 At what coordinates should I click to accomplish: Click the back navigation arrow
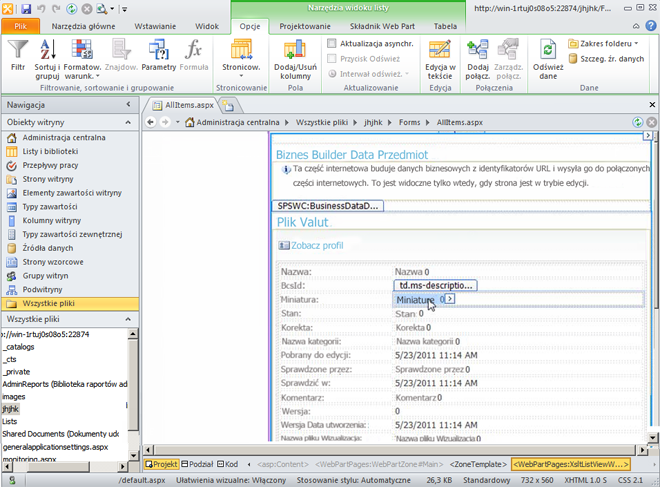(151, 122)
